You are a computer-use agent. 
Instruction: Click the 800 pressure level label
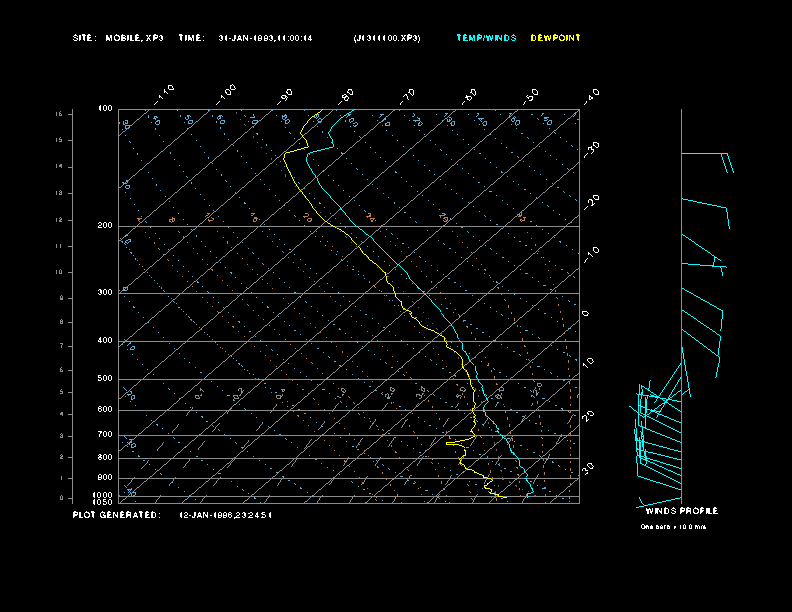(105, 457)
